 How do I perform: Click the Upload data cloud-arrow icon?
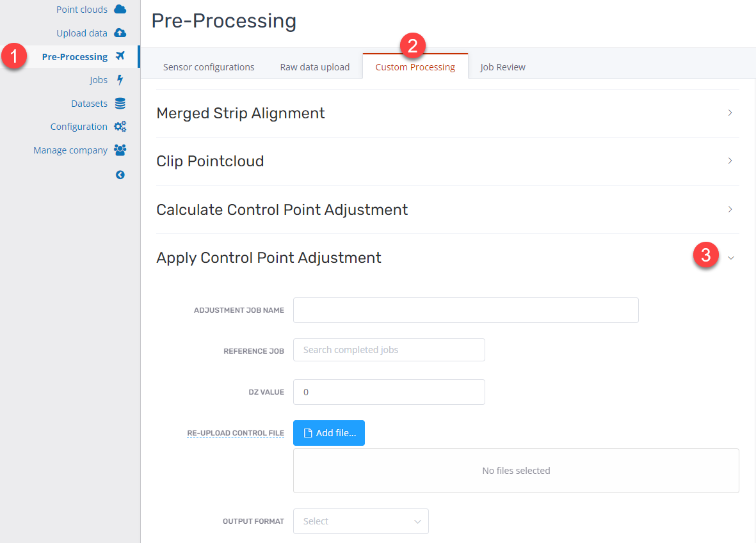pos(120,33)
